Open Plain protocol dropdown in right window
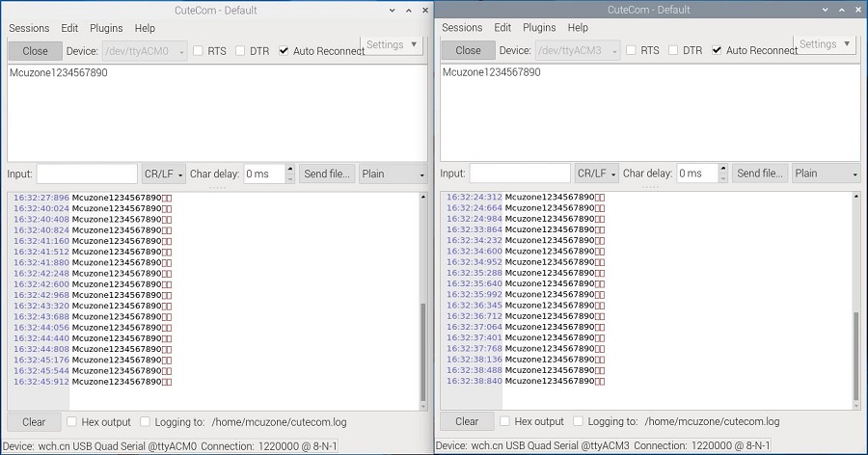Viewport: 868px width, 455px height. 826,174
